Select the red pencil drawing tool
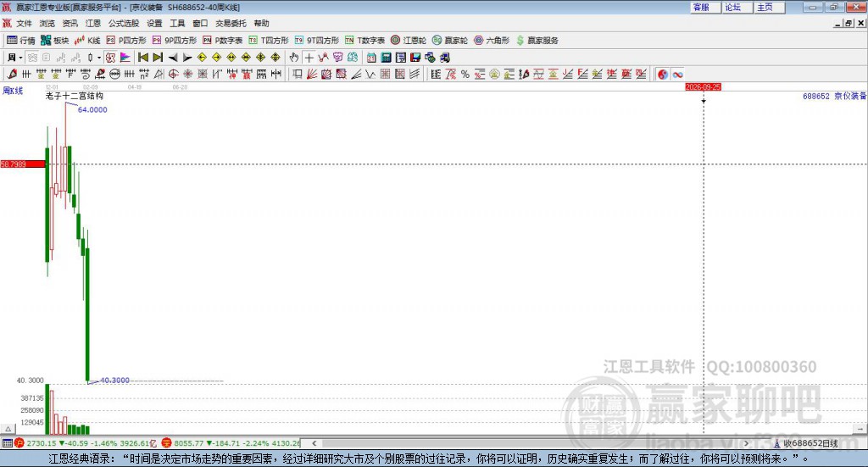 (x=12, y=74)
